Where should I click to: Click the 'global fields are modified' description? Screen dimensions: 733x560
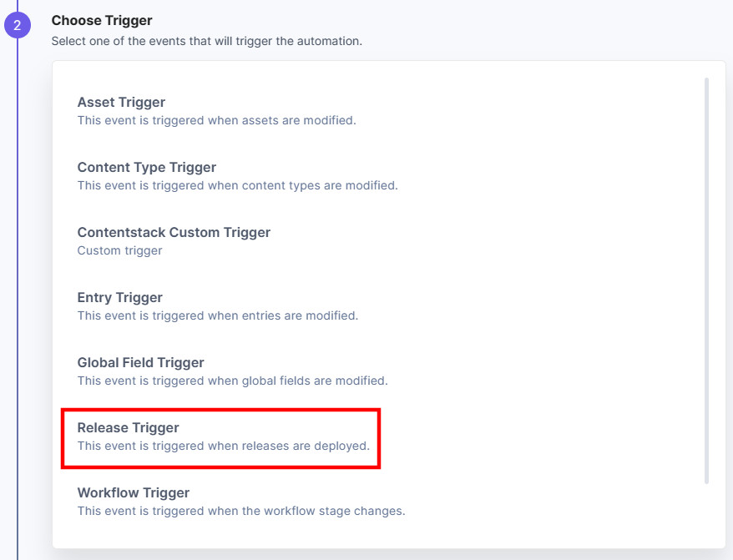(232, 381)
